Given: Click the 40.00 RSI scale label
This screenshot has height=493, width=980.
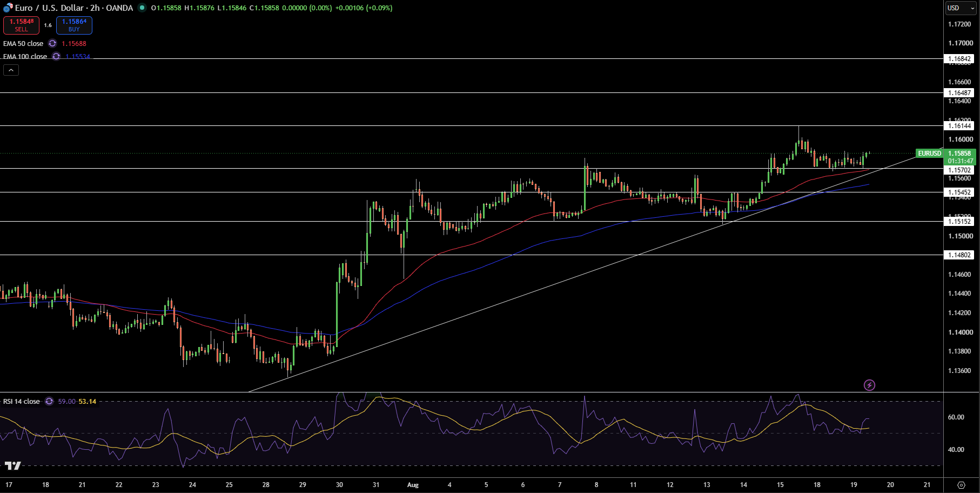Looking at the screenshot, I should click(x=956, y=449).
